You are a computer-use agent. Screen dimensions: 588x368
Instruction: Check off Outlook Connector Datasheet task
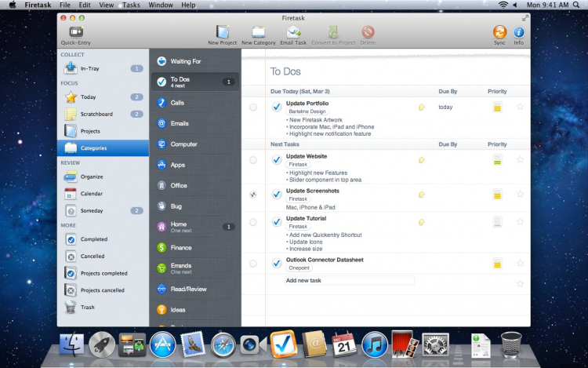point(277,264)
